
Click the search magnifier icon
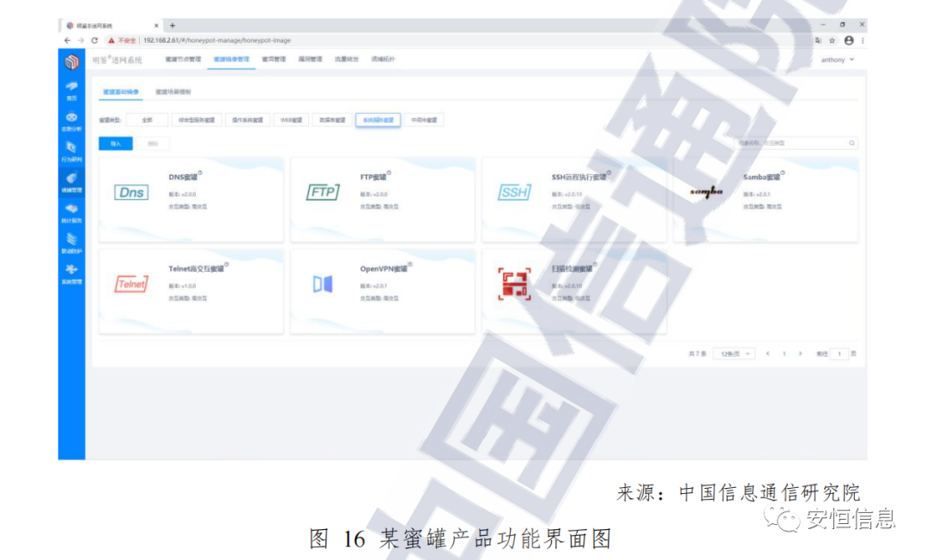(x=851, y=143)
